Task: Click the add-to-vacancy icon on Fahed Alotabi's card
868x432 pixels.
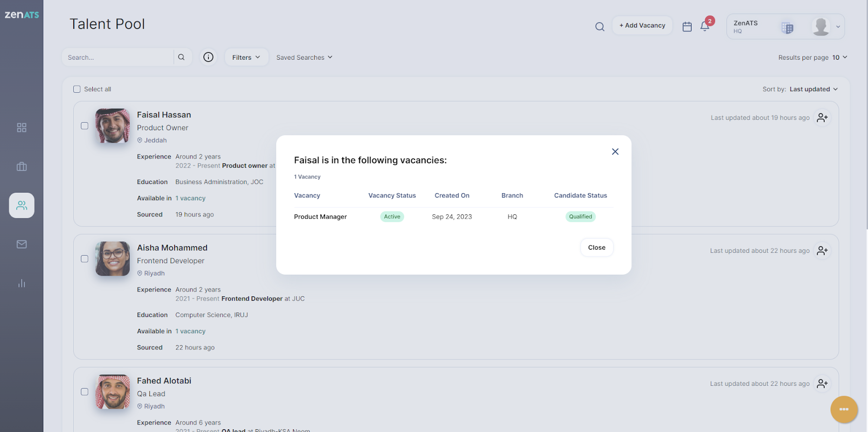Action: (822, 384)
